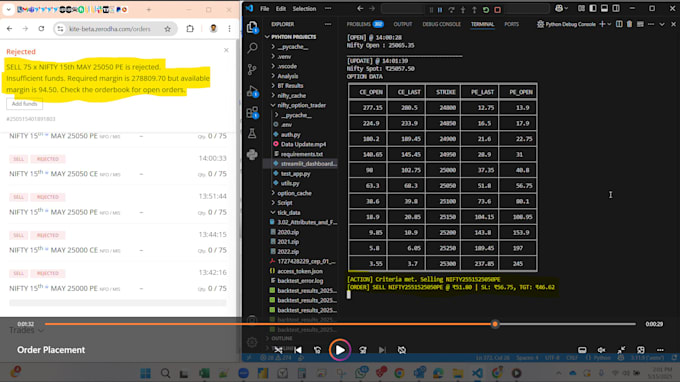Add a new terminal with plus
This screenshot has height=382, width=680.
point(602,24)
